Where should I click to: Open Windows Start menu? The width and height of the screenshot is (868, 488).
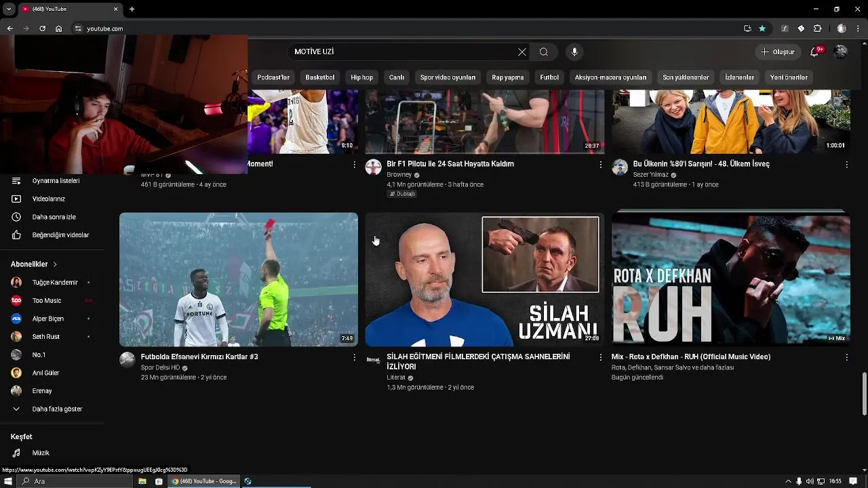(x=9, y=481)
